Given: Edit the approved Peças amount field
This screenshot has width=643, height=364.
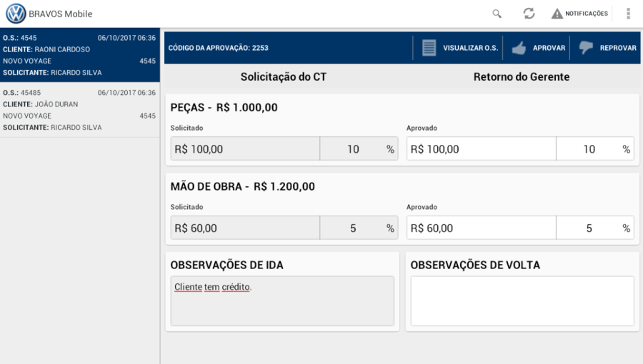Looking at the screenshot, I should tap(481, 149).
